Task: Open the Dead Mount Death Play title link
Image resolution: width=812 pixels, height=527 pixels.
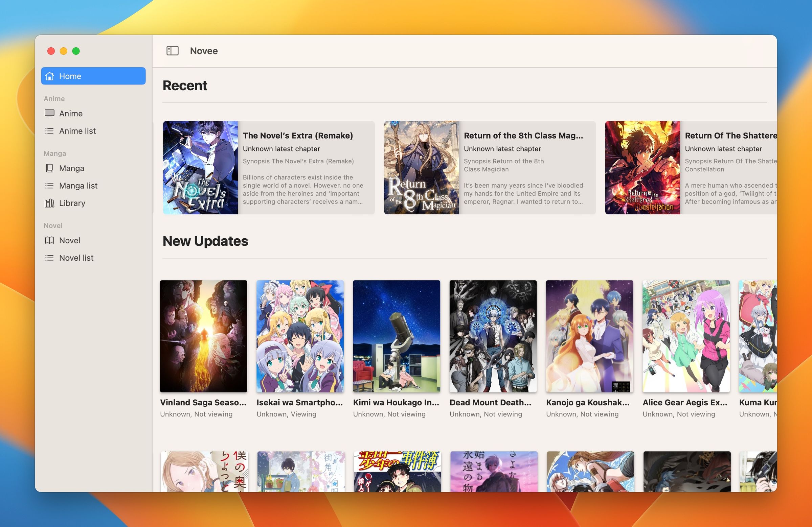Action: point(490,403)
